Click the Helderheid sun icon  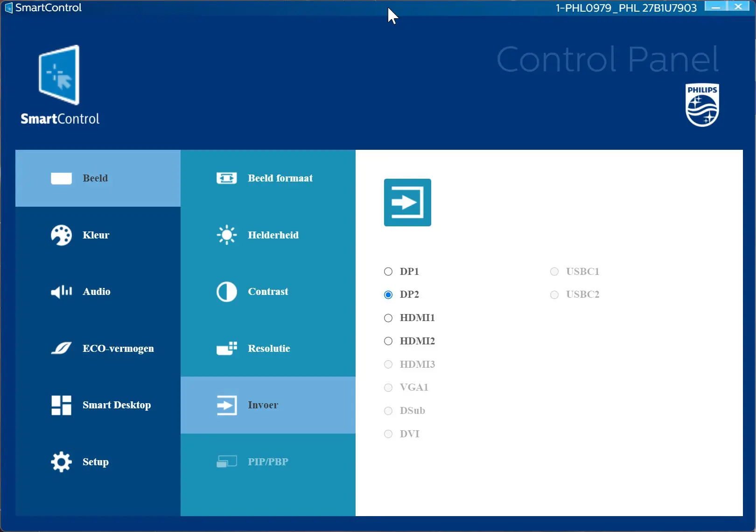(x=226, y=235)
